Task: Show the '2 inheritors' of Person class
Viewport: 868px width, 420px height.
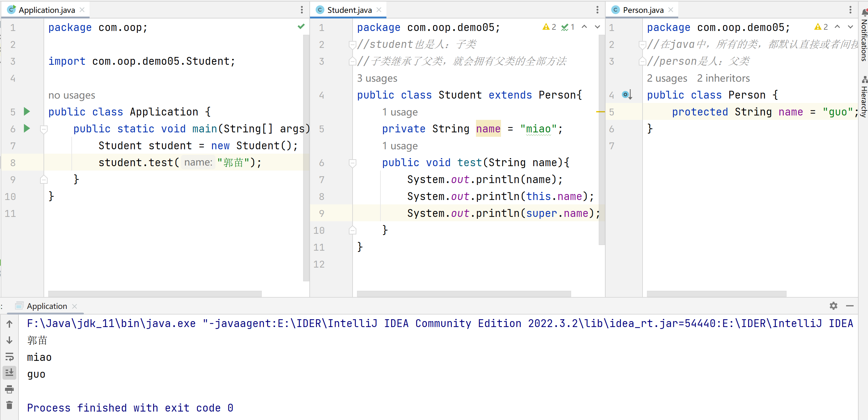Action: click(x=723, y=78)
